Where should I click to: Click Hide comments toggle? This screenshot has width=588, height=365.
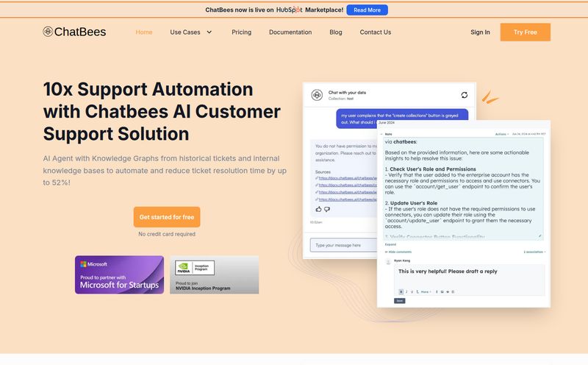(398, 252)
